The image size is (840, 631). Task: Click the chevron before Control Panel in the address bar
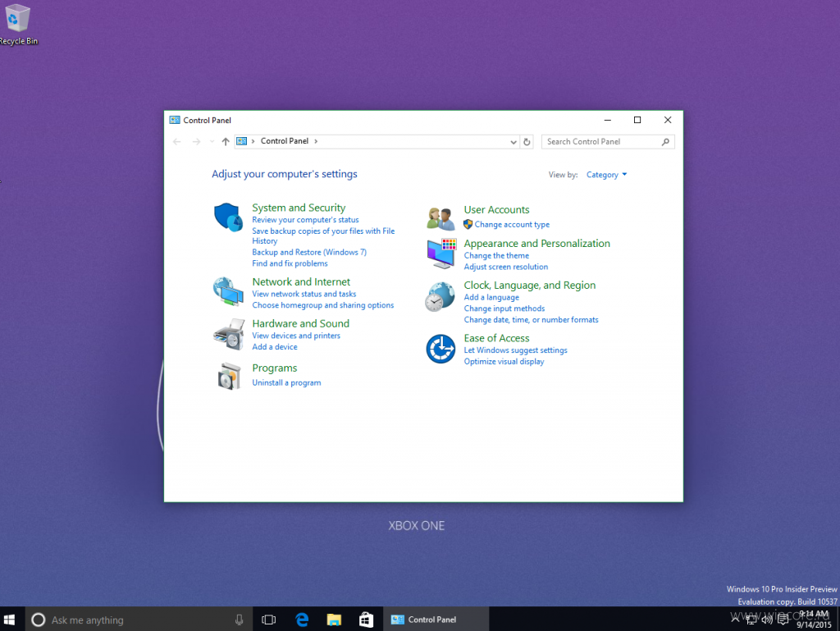click(x=253, y=141)
